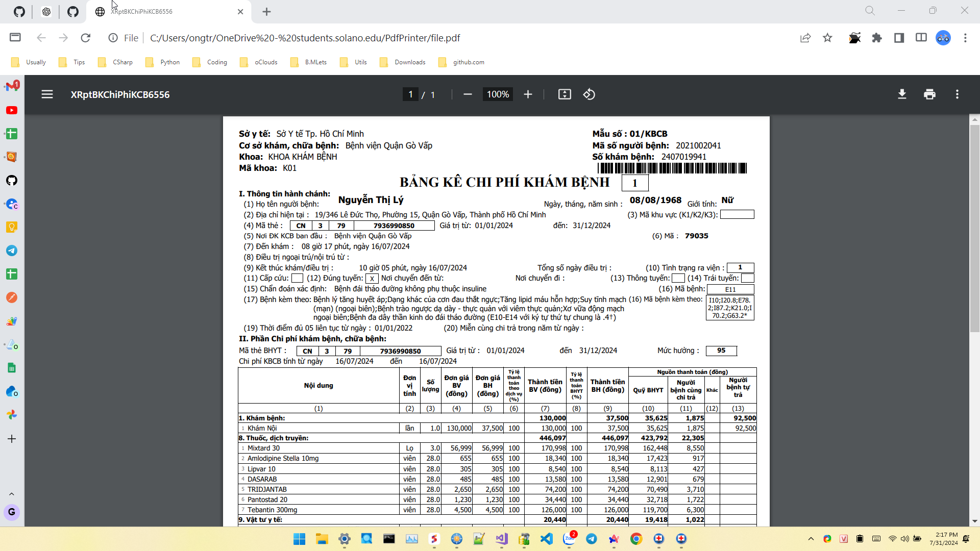Click the fit to page icon
Screen dimensions: 980x551
(x=565, y=94)
